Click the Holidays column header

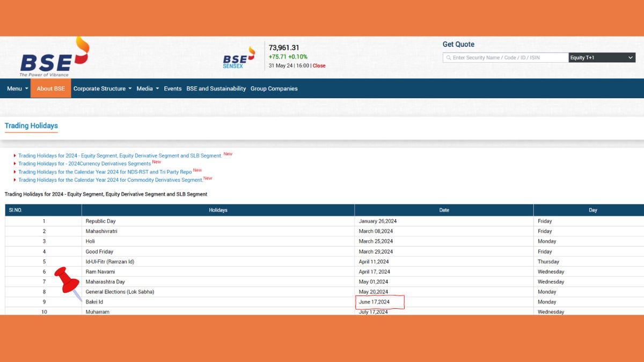click(218, 210)
